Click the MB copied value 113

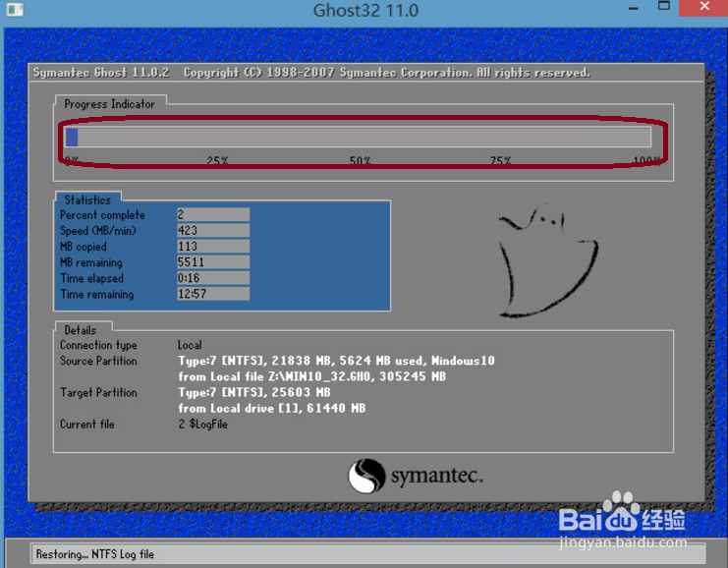pyautogui.click(x=213, y=246)
